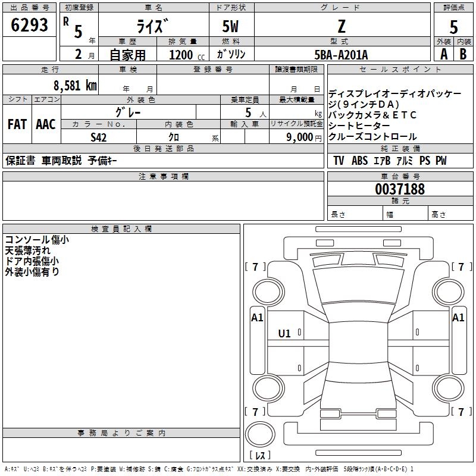Screen dimensions: 476x476
Task: Click the mileage 8,581 km
Action: point(76,86)
